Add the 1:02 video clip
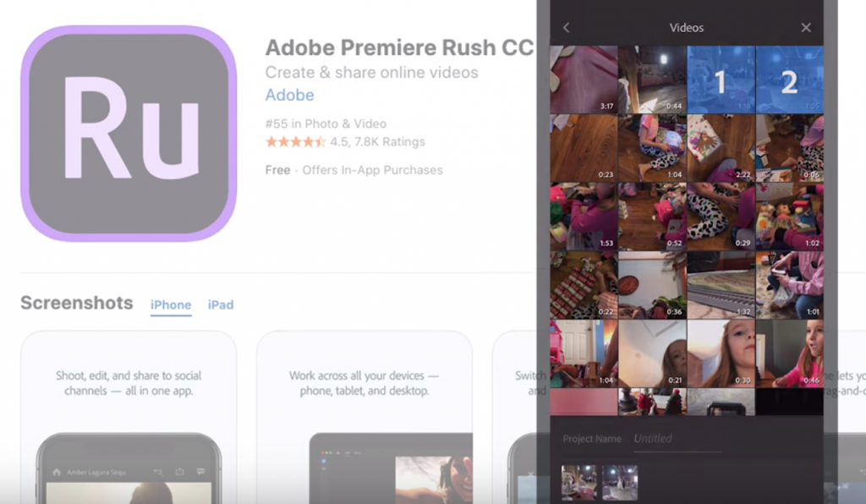This screenshot has height=504, width=866. (789, 216)
